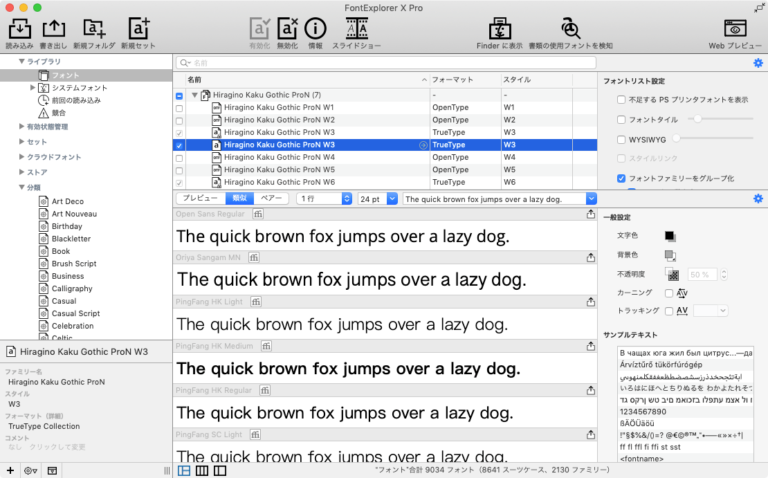Click the detect document fonts icon
Image resolution: width=768 pixels, height=478 pixels.
click(571, 29)
